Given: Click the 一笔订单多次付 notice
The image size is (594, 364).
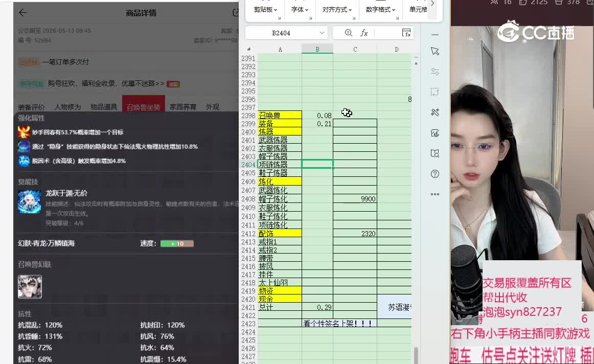Looking at the screenshot, I should pyautogui.click(x=65, y=62).
